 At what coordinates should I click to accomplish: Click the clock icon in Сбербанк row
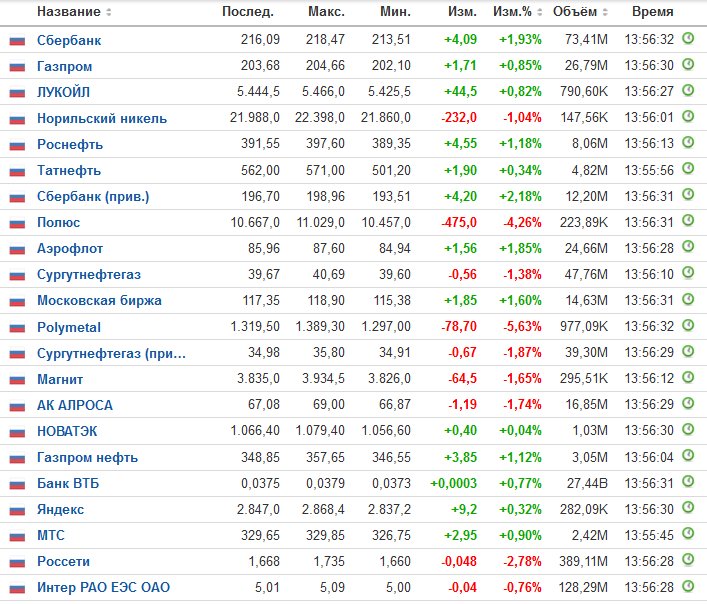pos(688,39)
